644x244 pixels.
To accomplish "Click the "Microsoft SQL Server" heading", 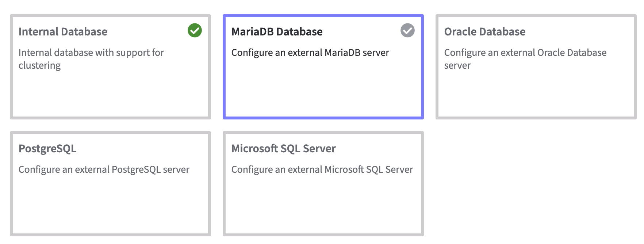I will pos(283,149).
